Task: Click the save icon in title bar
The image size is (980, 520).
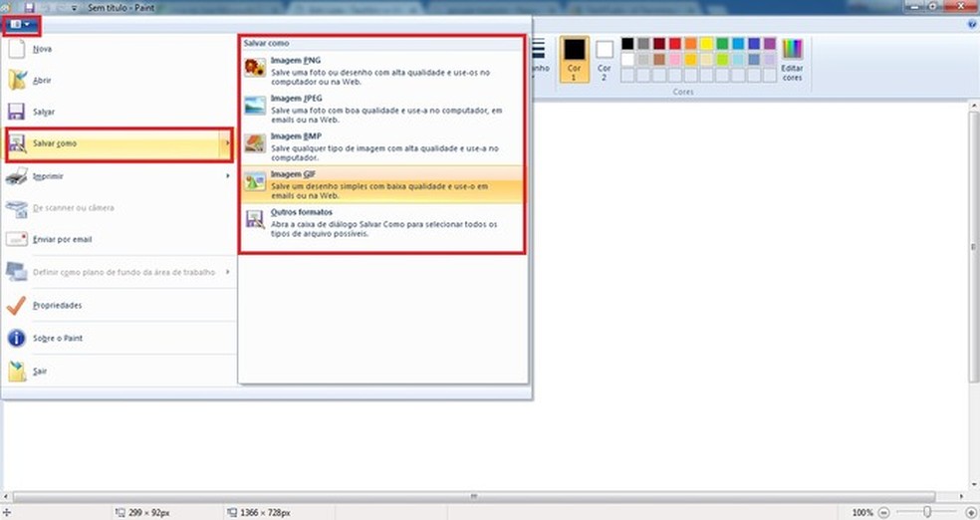Action: pos(29,8)
